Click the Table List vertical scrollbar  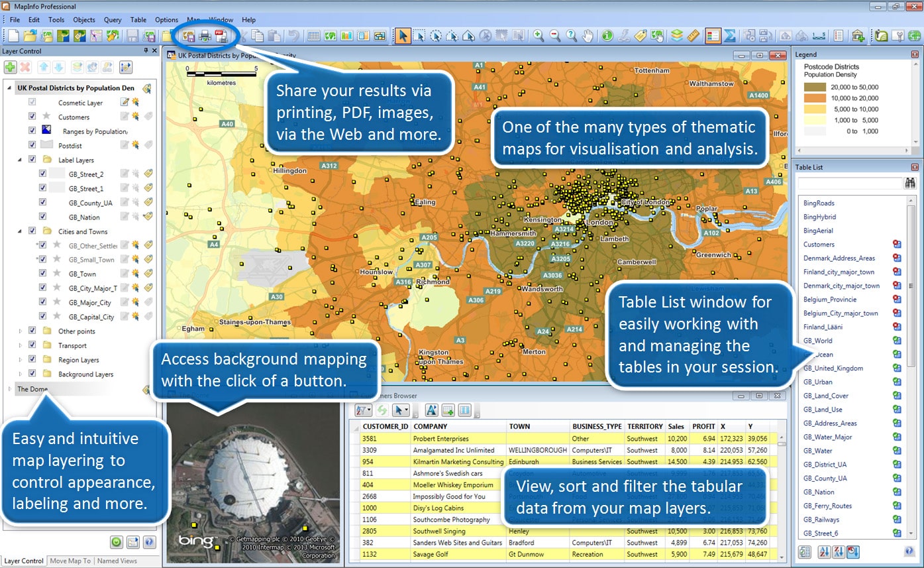[911, 368]
